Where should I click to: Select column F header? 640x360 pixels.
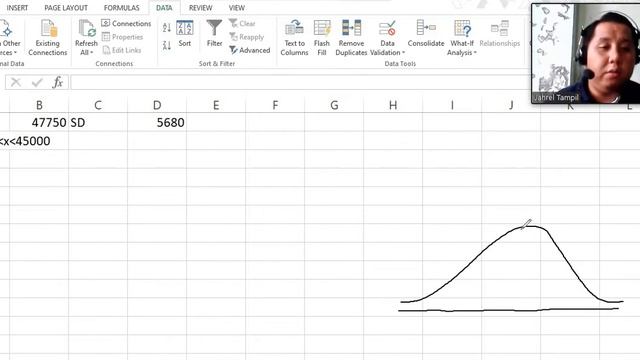(275, 105)
